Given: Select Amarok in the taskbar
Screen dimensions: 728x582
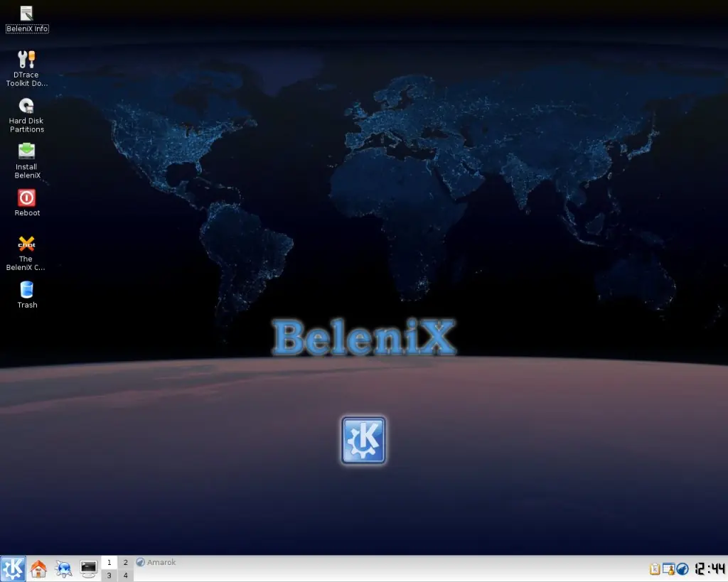Looking at the screenshot, I should coord(156,562).
